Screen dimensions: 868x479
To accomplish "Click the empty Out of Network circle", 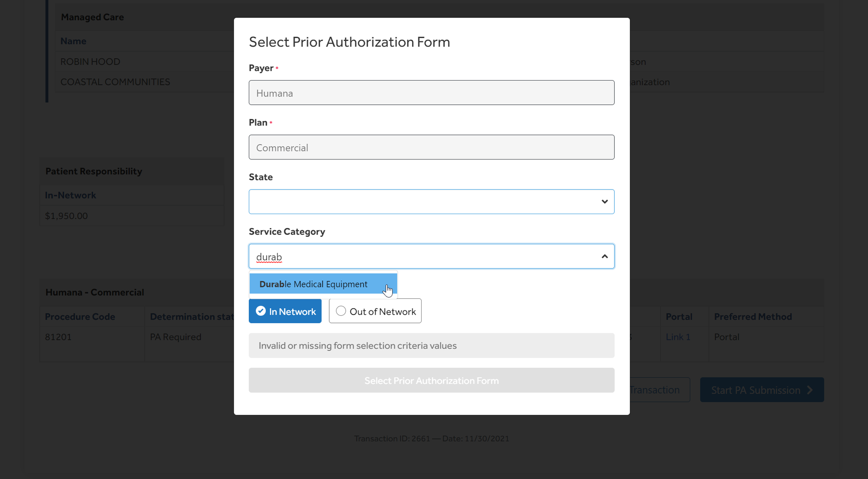I will 341,311.
